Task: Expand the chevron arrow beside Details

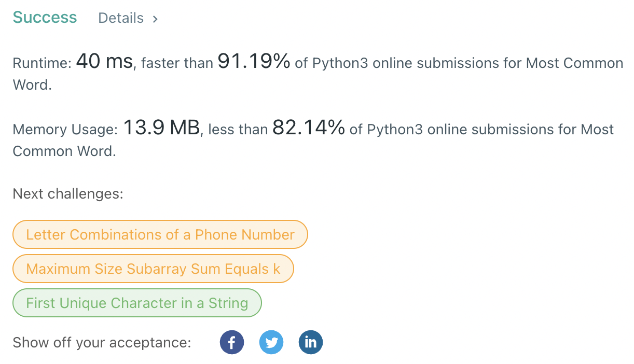Action: coord(155,19)
